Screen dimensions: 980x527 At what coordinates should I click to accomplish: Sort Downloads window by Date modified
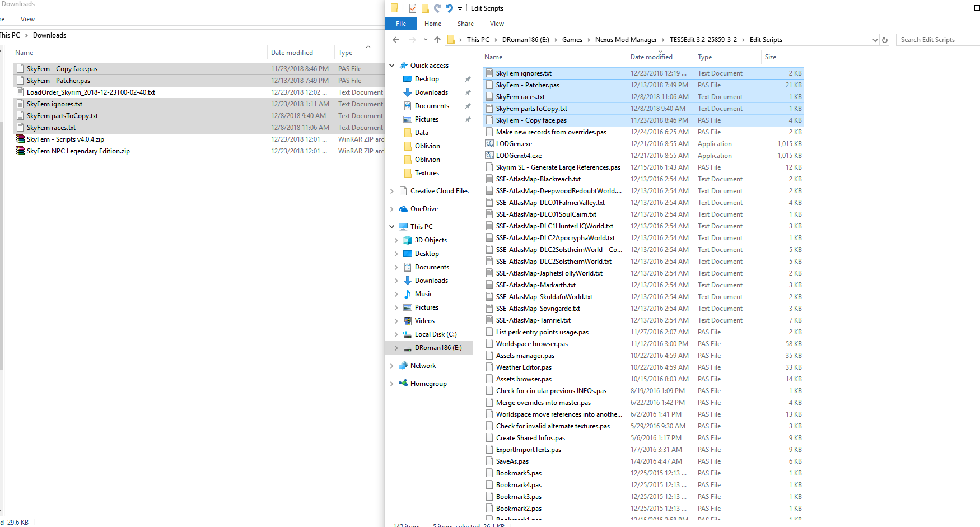point(292,53)
